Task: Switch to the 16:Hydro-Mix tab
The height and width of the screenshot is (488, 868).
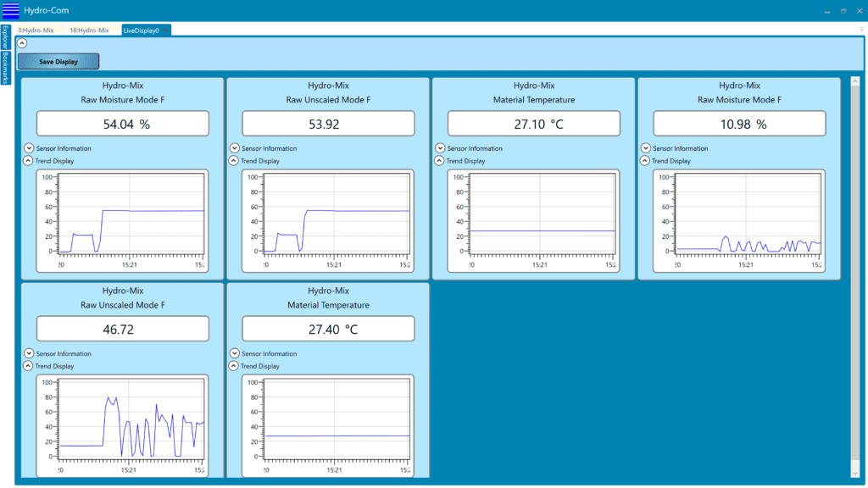Action: click(90, 30)
